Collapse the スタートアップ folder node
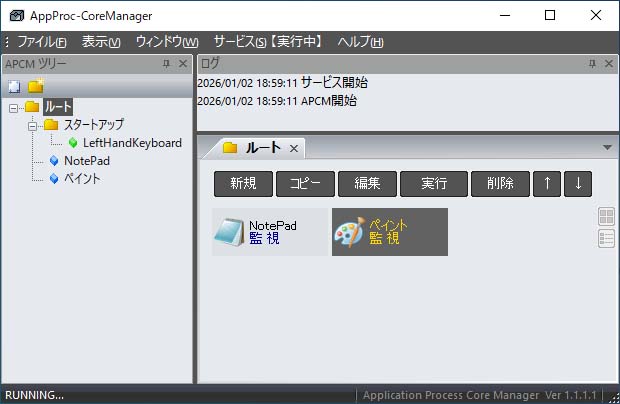The image size is (620, 404). click(x=32, y=125)
